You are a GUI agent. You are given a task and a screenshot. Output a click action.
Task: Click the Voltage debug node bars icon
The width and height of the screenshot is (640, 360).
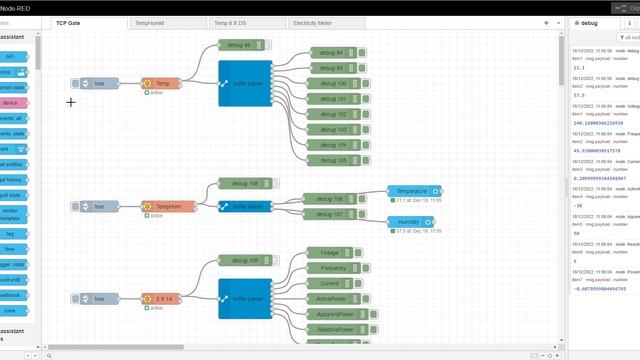coord(347,253)
